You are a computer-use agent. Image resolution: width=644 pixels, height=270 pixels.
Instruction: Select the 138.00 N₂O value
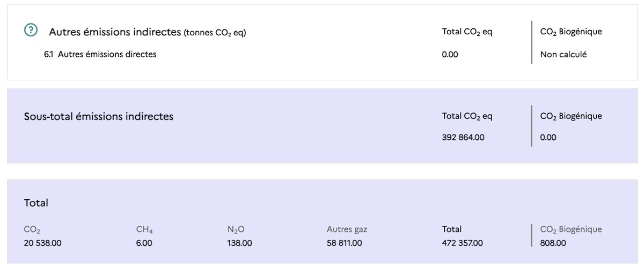[240, 243]
